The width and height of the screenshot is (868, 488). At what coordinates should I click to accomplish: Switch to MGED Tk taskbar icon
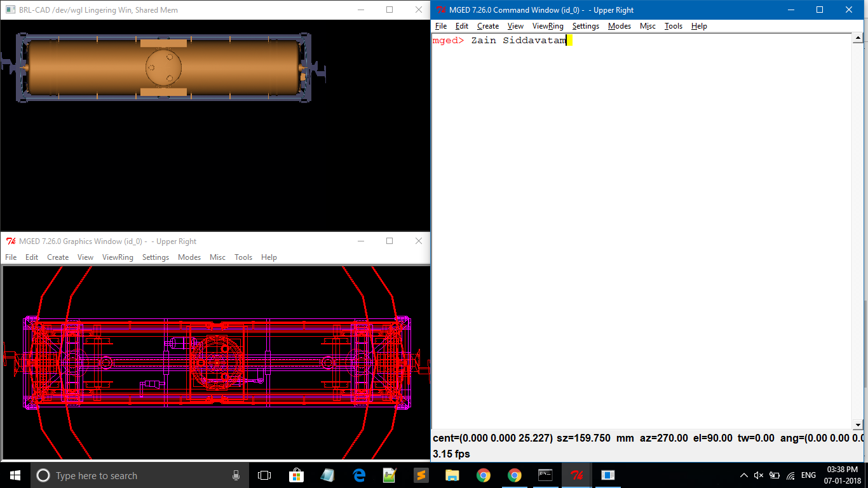click(x=577, y=475)
